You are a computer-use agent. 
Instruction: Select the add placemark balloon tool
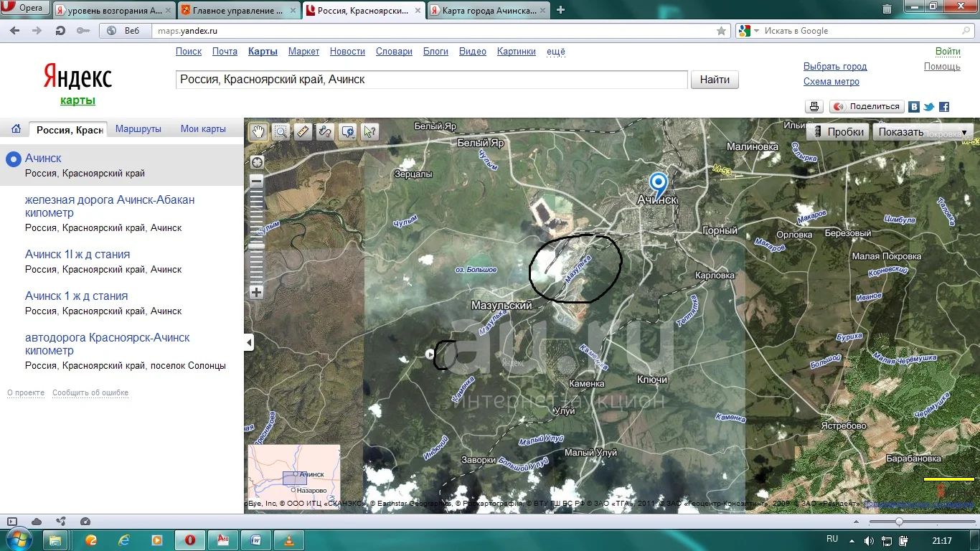click(348, 131)
